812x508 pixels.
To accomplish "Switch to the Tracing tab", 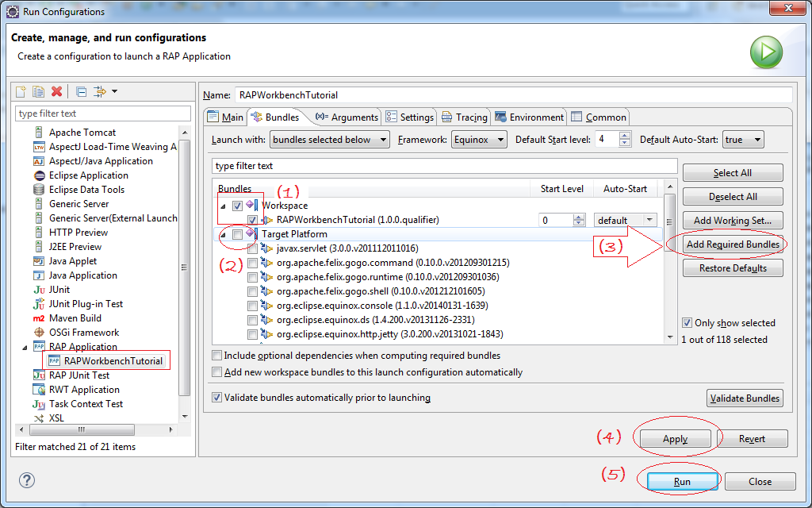I will [x=465, y=117].
